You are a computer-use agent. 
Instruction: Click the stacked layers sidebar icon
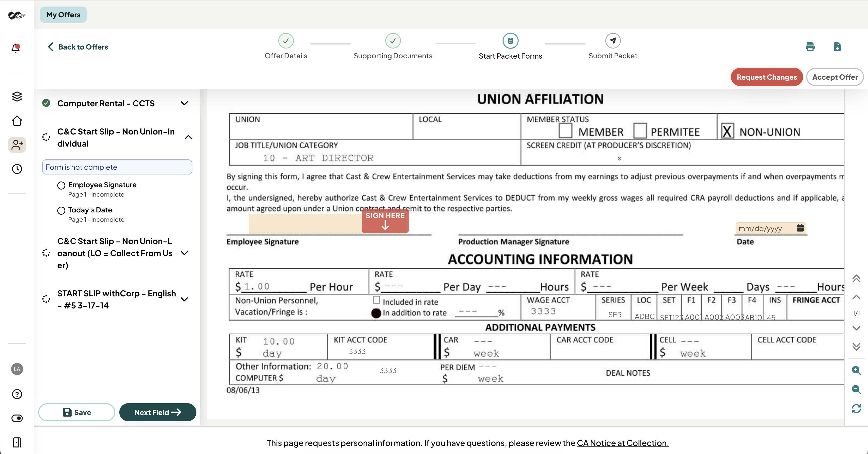pyautogui.click(x=17, y=97)
